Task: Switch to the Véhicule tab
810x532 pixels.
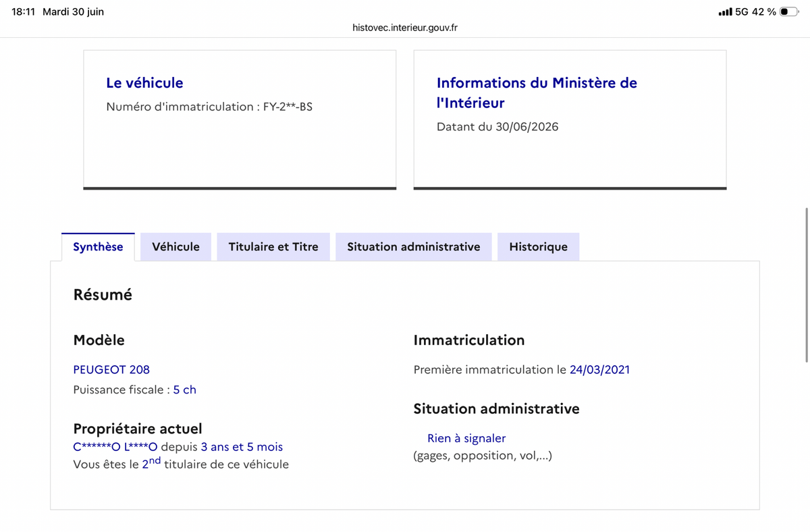Action: (175, 247)
